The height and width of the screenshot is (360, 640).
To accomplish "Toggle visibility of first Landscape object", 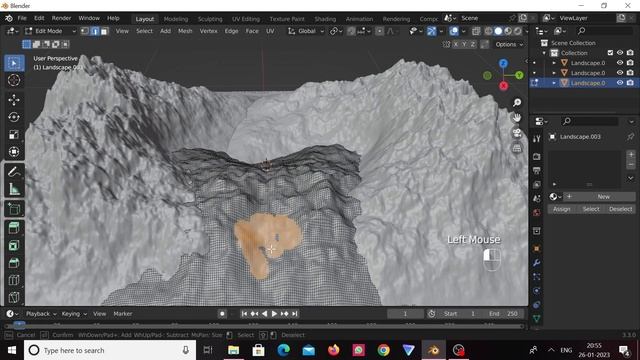I will (620, 62).
